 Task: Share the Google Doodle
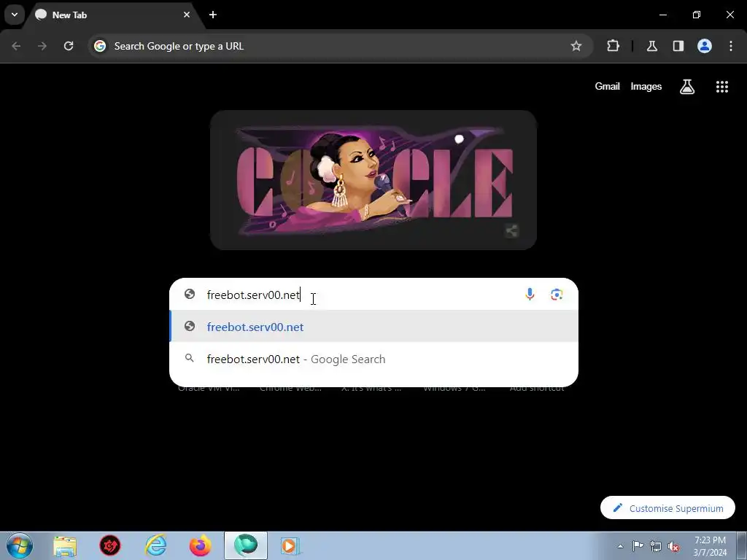click(511, 231)
